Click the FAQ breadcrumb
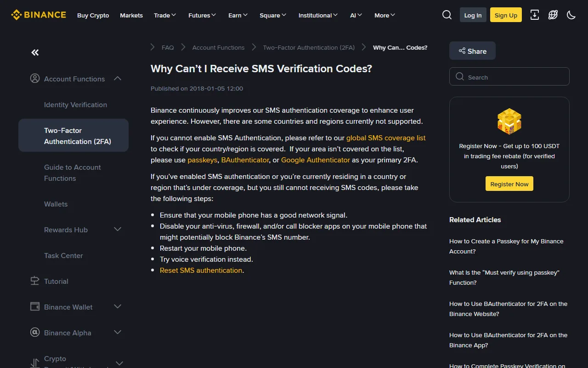Image resolution: width=588 pixels, height=368 pixels. (x=168, y=47)
